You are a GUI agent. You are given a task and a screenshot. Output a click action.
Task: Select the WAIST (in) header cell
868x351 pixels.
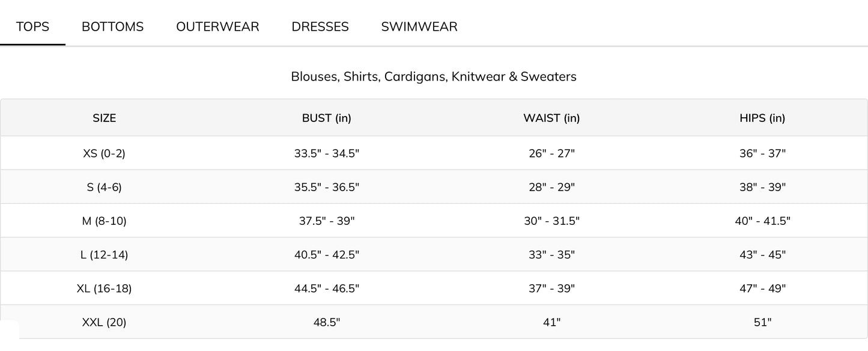tap(551, 118)
